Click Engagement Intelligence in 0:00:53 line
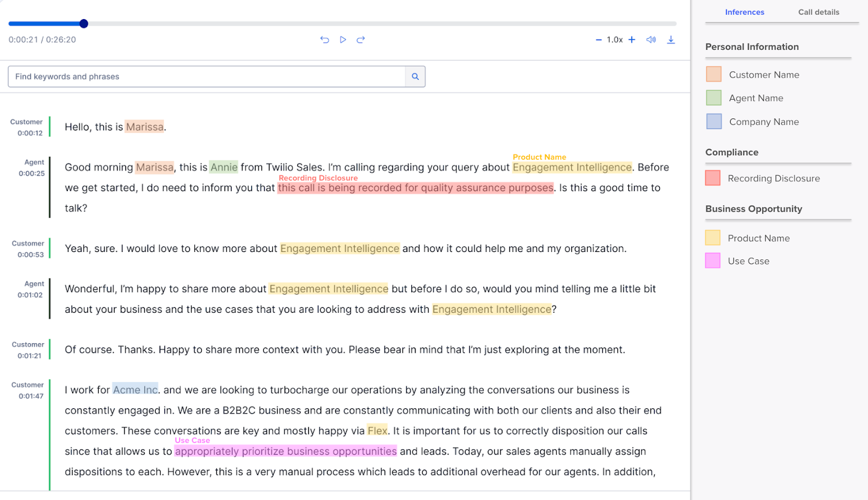The width and height of the screenshot is (868, 500). [340, 249]
